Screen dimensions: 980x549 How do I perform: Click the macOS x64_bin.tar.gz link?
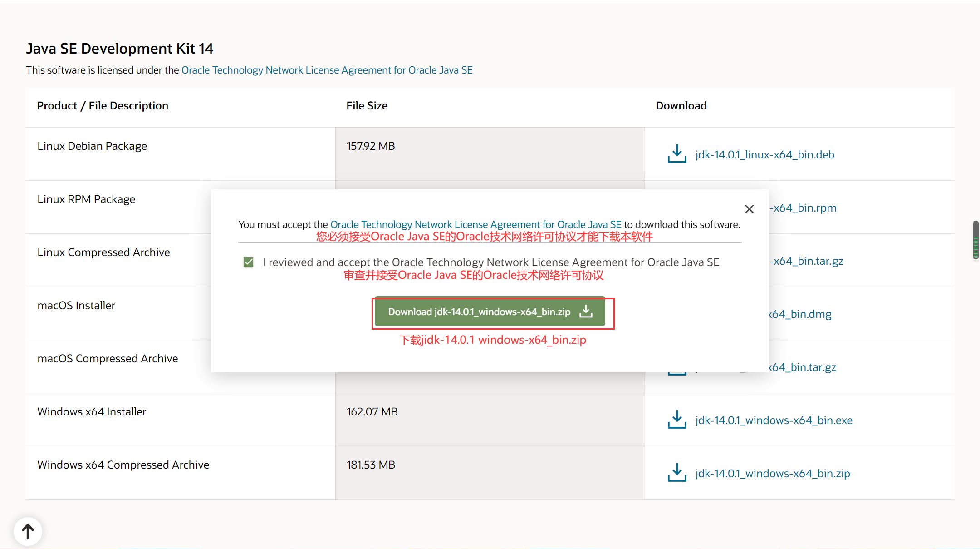pos(802,367)
